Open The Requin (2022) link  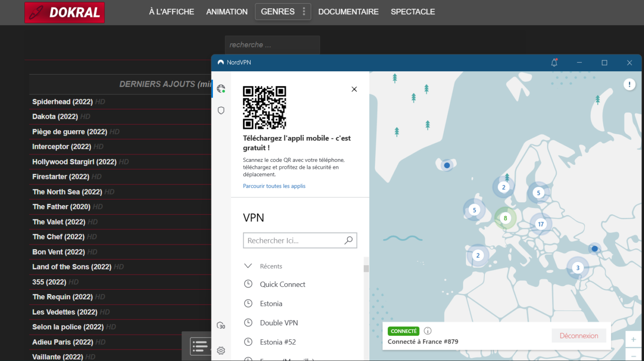click(x=63, y=297)
